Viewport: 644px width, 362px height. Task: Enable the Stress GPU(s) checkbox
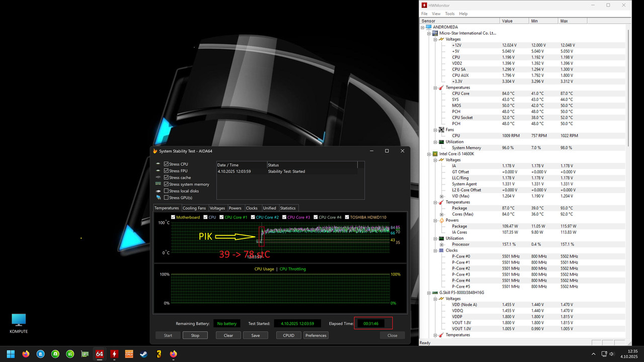(166, 198)
